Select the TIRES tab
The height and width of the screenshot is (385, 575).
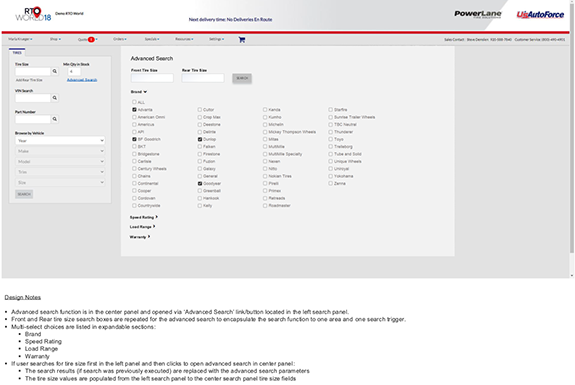(x=17, y=52)
